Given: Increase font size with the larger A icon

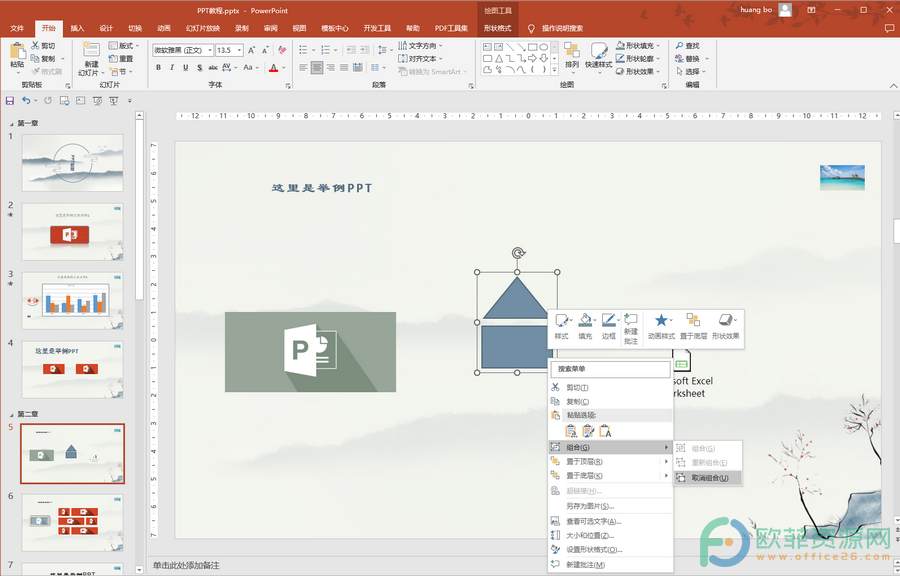Looking at the screenshot, I should [x=251, y=50].
